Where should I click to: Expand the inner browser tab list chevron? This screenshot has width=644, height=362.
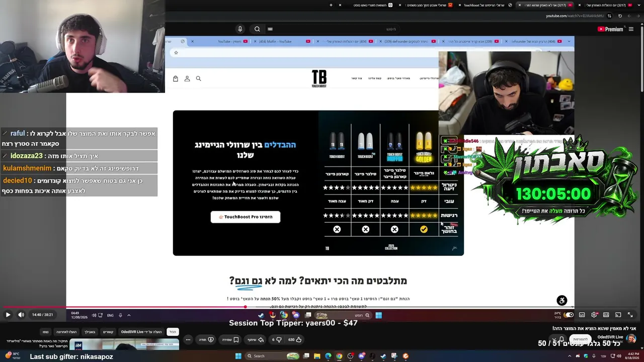[569, 41]
